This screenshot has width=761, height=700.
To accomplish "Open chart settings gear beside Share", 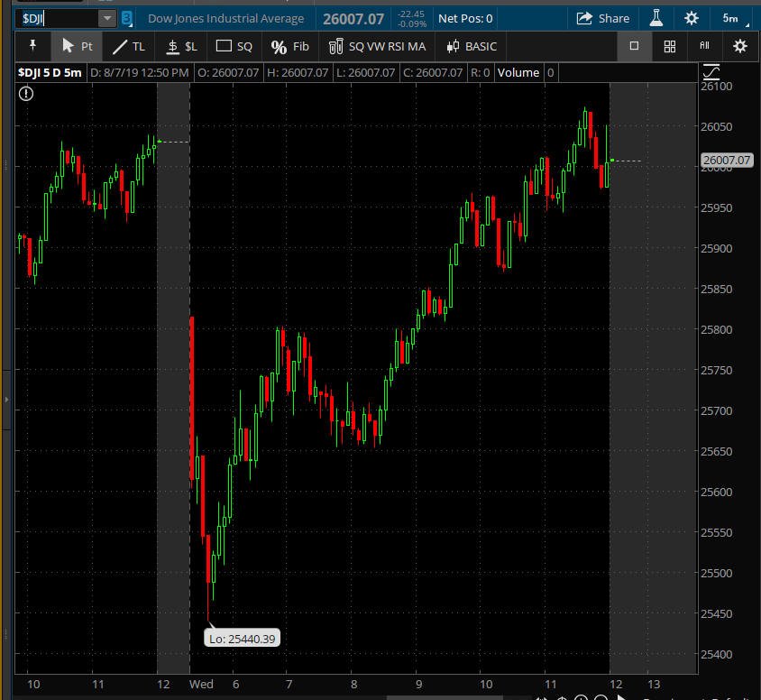I will 691,18.
